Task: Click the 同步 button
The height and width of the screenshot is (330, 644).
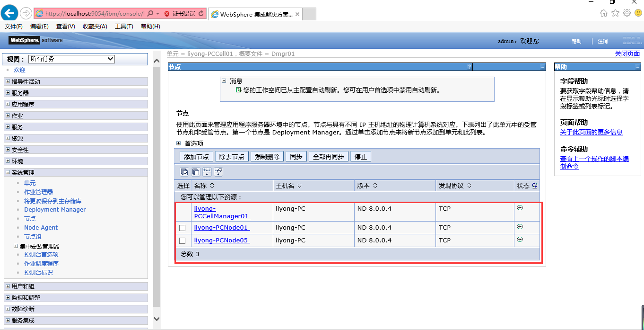Action: click(296, 157)
